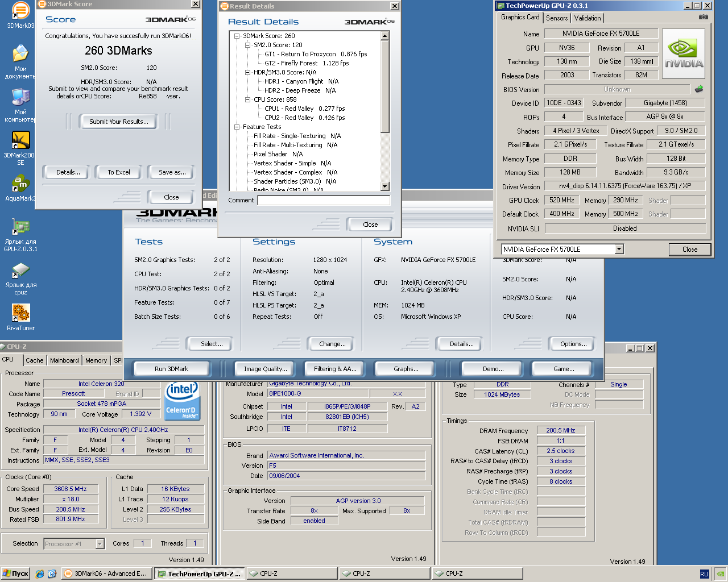This screenshot has width=728, height=582.
Task: Switch to GPU-Z Sensors tab
Action: tap(557, 18)
